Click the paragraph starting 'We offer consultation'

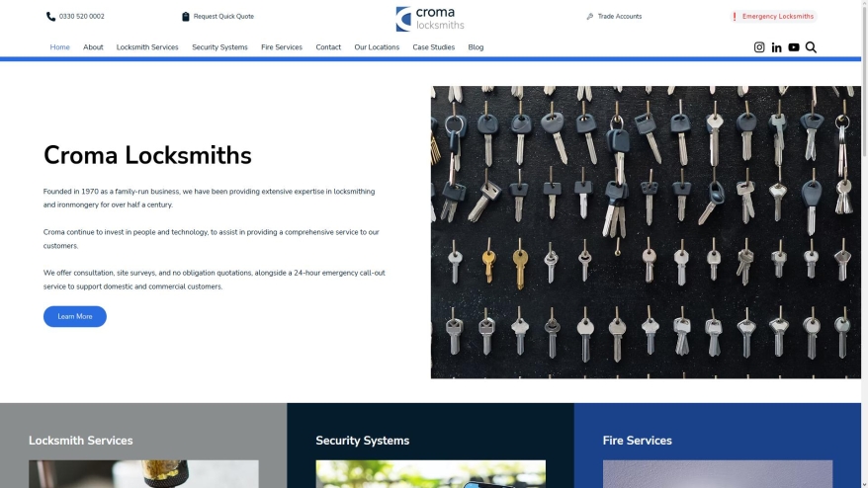tap(215, 280)
